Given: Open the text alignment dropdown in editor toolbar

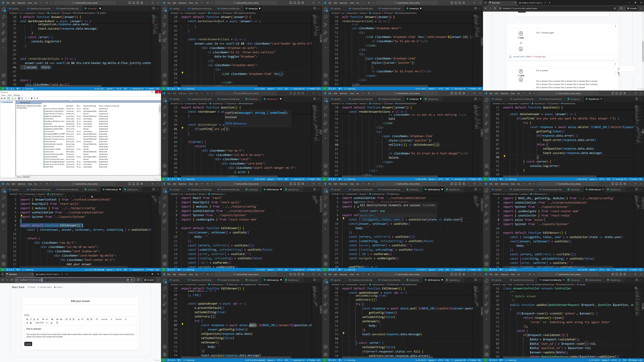Looking at the screenshot, I should pyautogui.click(x=52, y=323).
